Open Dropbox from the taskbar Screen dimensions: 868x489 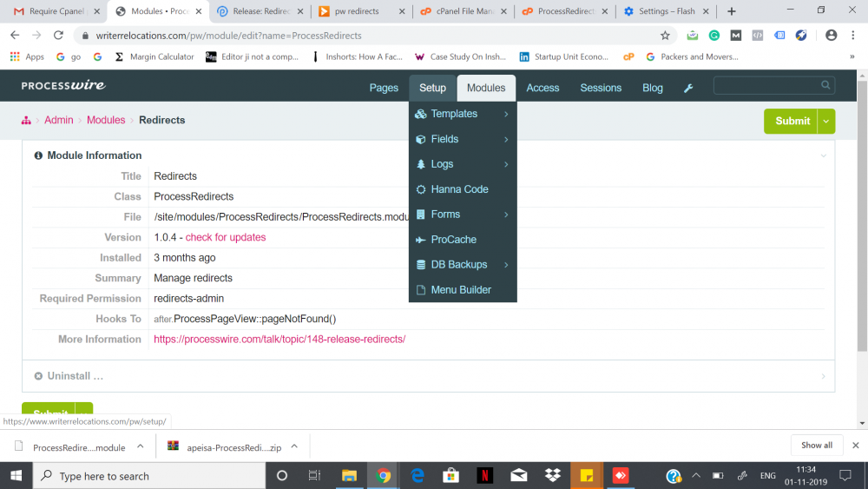pyautogui.click(x=552, y=476)
